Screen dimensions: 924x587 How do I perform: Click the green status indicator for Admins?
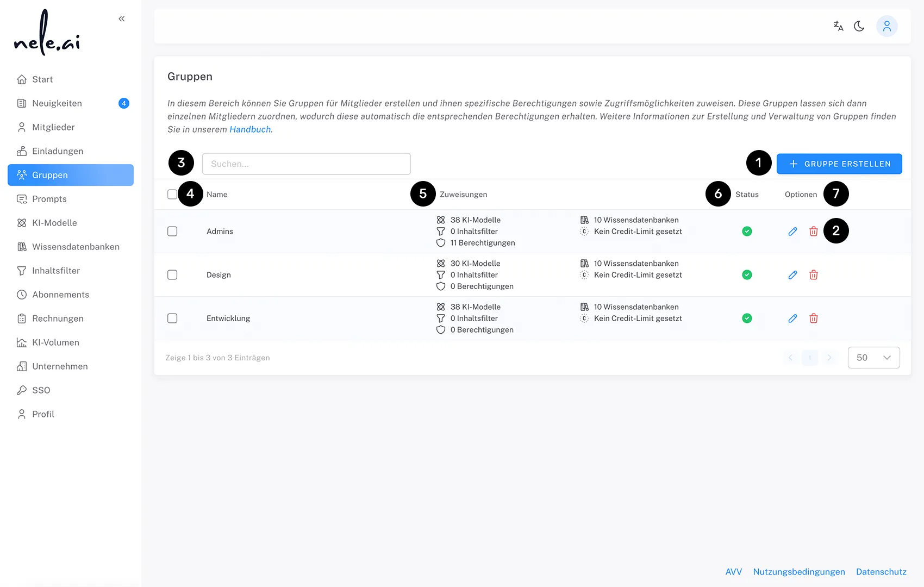747,231
